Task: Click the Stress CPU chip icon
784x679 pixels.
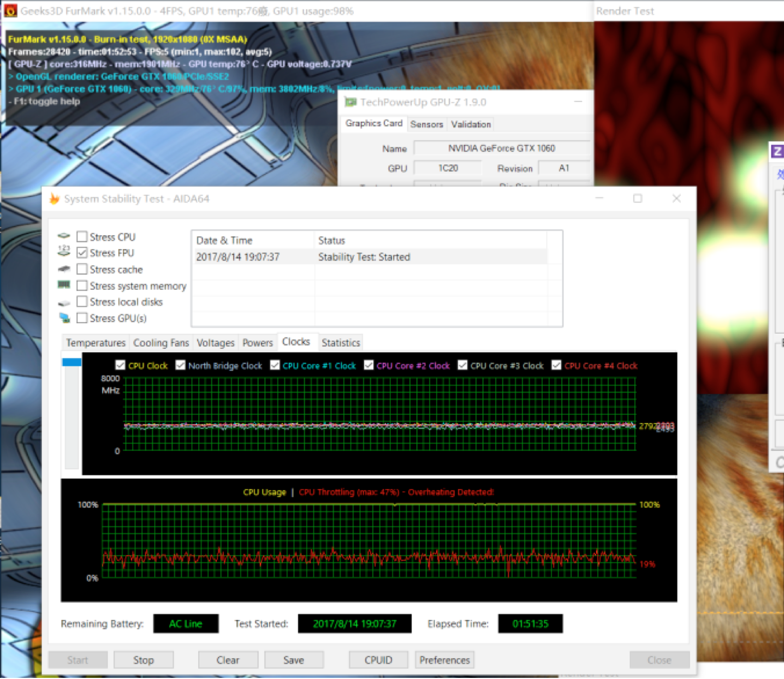Action: [64, 236]
